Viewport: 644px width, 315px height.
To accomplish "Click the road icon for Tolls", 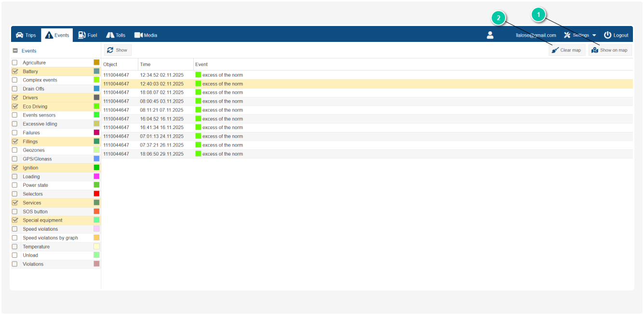I will [110, 35].
